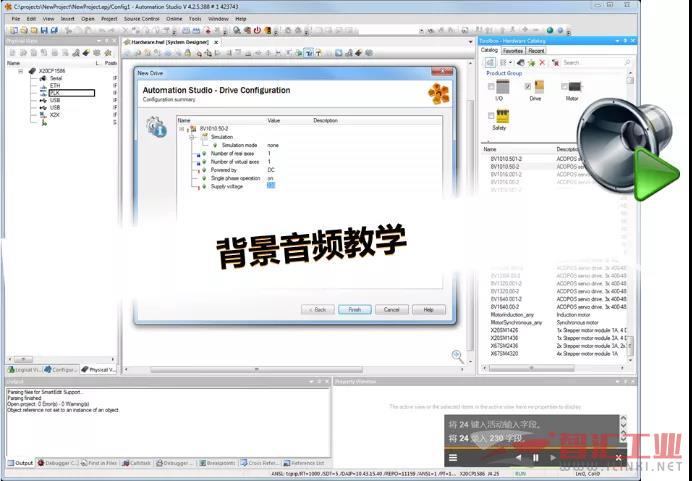
Task: Collapse the X20CP1586 tree node
Action: (x=21, y=71)
